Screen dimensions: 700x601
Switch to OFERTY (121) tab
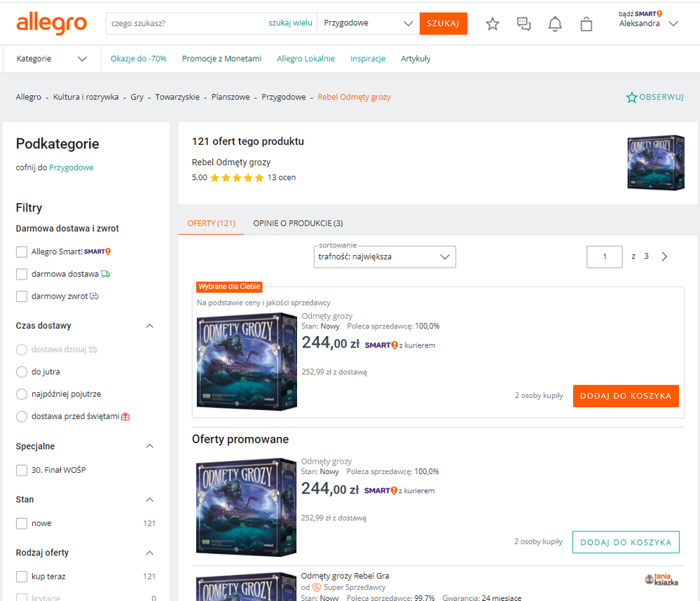211,223
